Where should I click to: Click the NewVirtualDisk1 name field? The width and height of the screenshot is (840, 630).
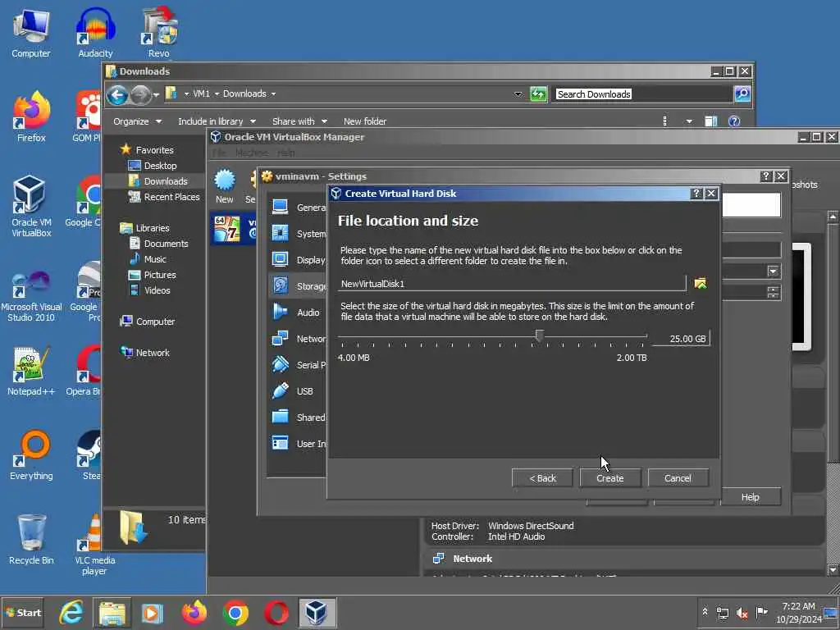pos(512,283)
